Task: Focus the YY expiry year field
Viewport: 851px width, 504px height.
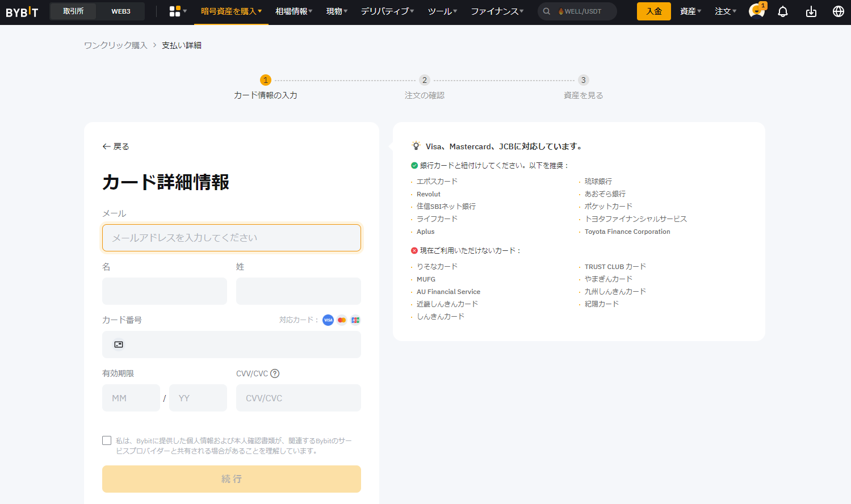Action: (198, 398)
